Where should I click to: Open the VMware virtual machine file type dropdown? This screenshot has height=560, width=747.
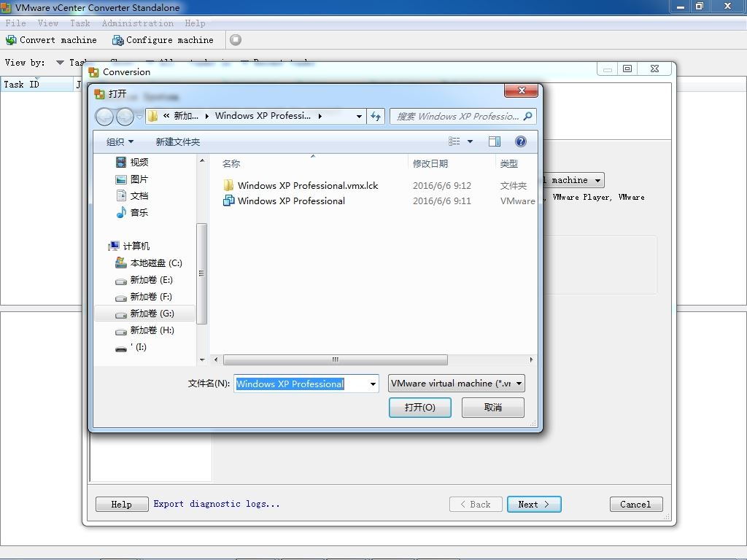tap(457, 384)
